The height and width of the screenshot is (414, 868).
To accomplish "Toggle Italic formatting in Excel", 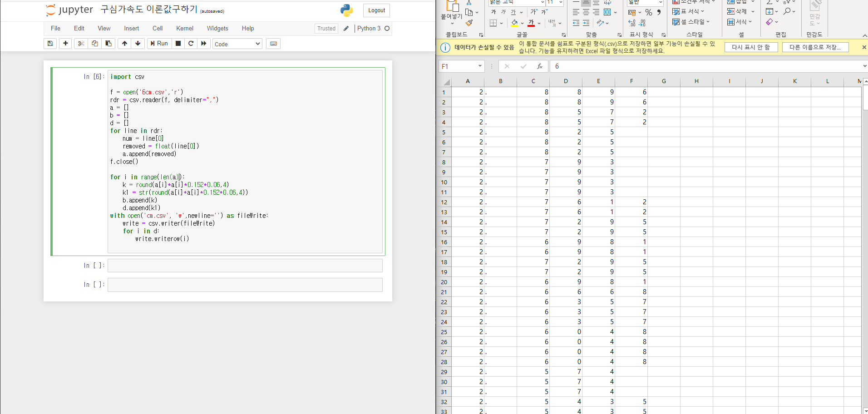I will [503, 12].
